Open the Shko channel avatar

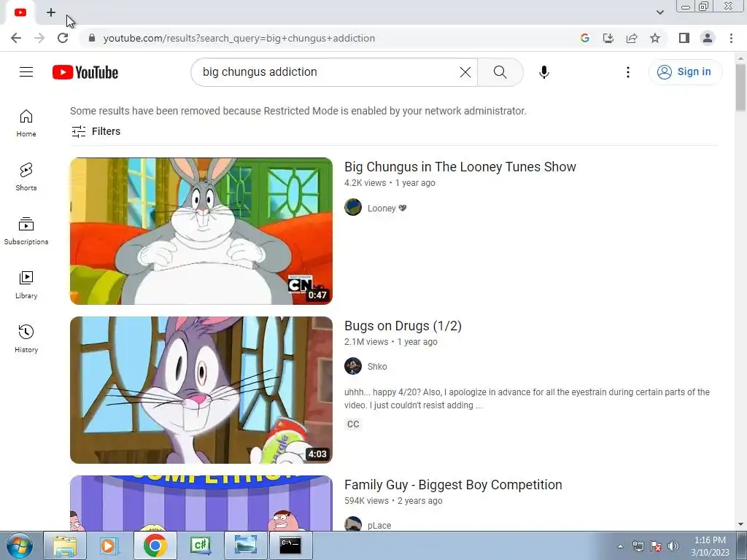click(353, 367)
